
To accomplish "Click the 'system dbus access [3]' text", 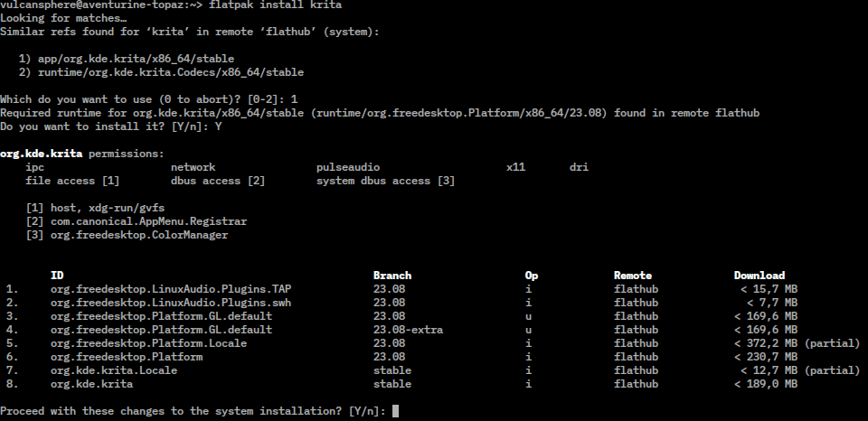I will (x=385, y=181).
